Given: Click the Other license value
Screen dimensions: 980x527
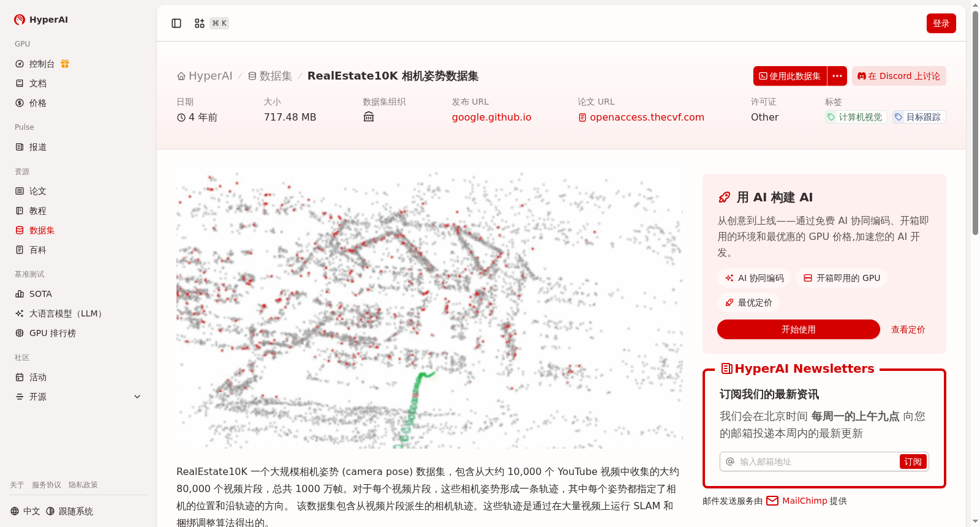Looking at the screenshot, I should 764,117.
